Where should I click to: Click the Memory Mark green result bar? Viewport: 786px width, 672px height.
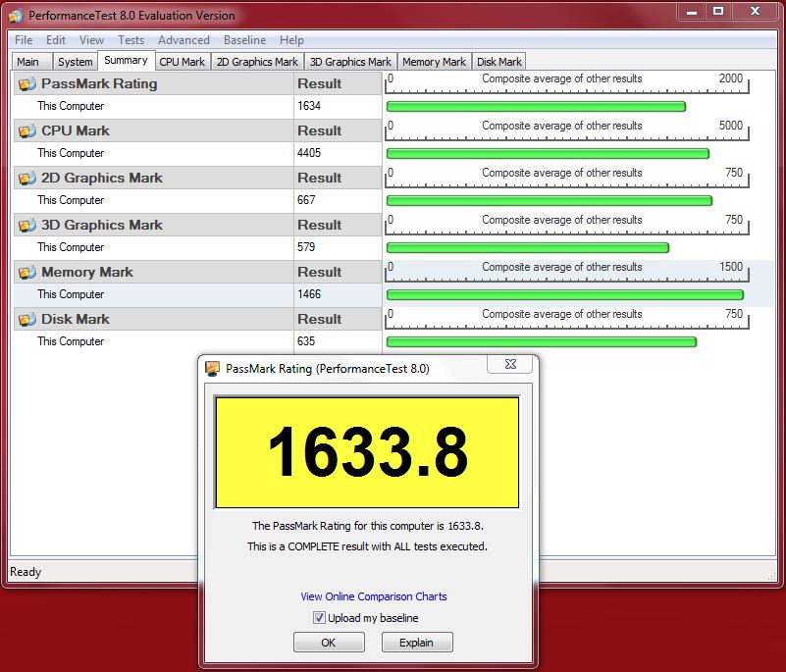tap(565, 294)
